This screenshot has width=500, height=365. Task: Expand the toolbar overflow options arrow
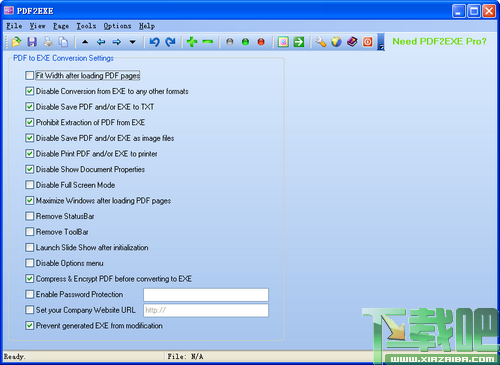tap(381, 42)
